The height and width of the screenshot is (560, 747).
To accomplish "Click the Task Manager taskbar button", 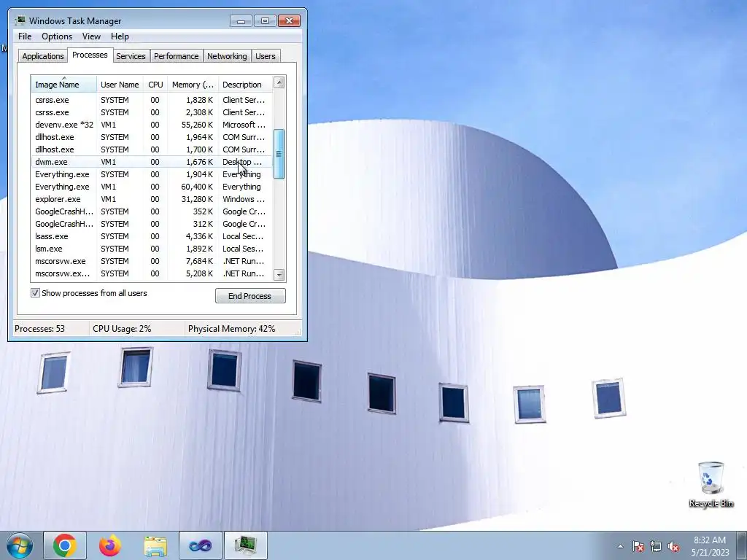I will [246, 545].
